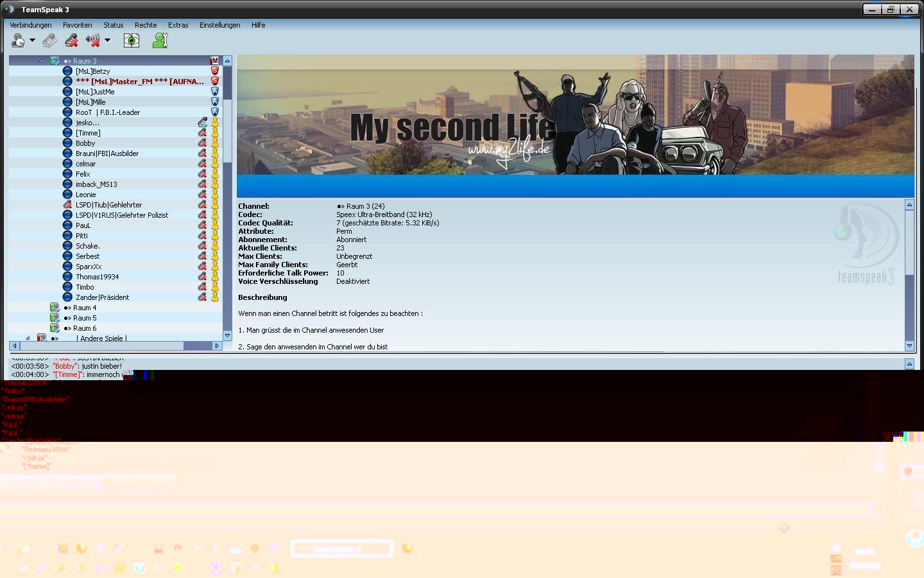Open the Hilfe menu
Image resolution: width=924 pixels, height=578 pixels.
(259, 25)
